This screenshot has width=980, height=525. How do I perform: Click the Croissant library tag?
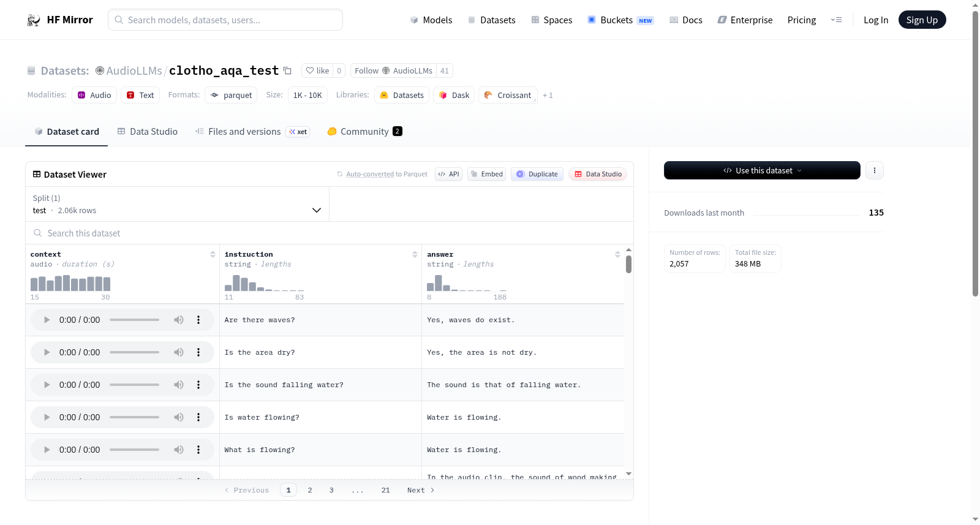click(508, 95)
